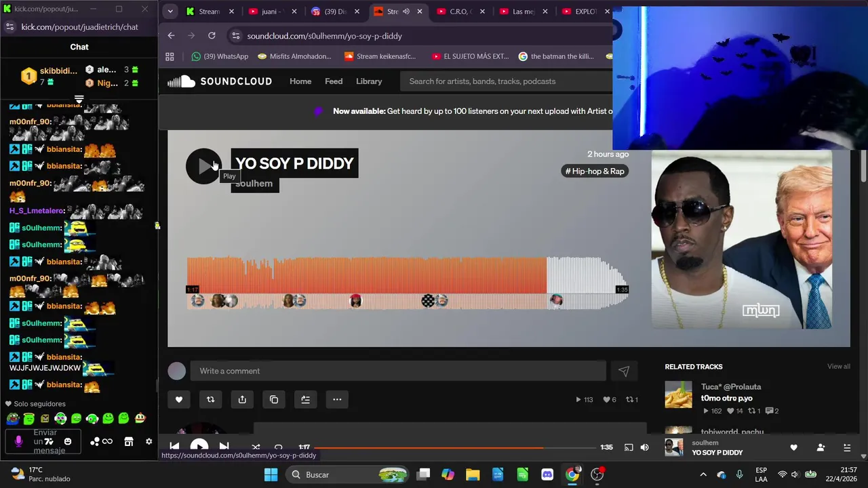This screenshot has height=488, width=868.
Task: Open Discord from the taskbar
Action: point(547,474)
